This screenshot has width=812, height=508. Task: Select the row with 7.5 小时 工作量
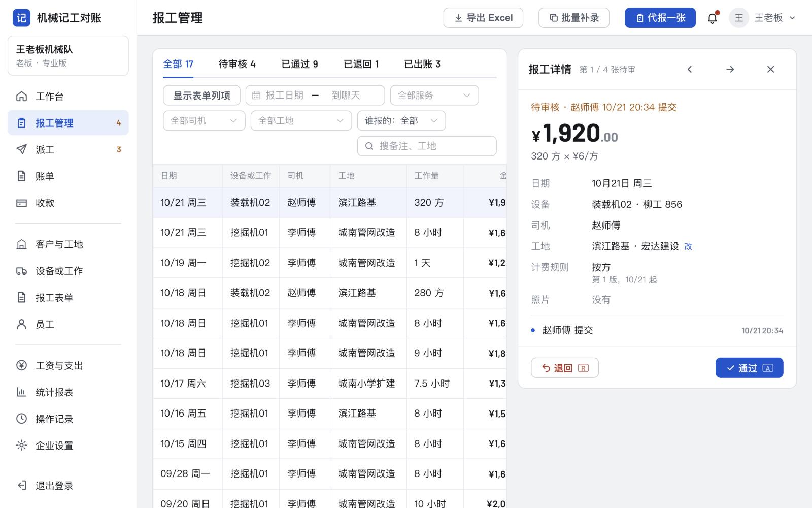tap(330, 384)
